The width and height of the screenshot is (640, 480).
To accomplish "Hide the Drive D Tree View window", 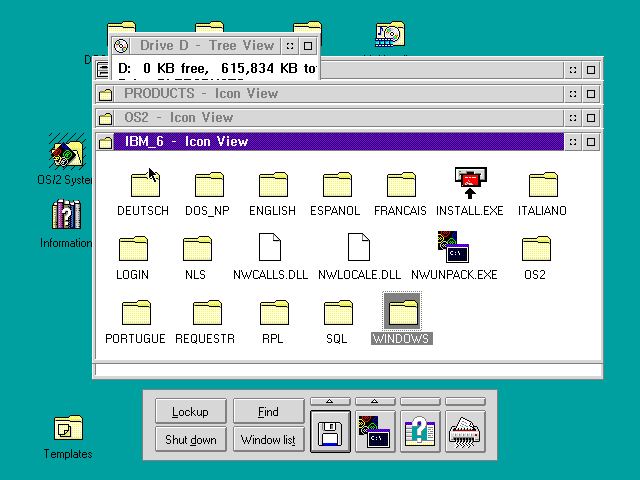I will click(x=290, y=46).
